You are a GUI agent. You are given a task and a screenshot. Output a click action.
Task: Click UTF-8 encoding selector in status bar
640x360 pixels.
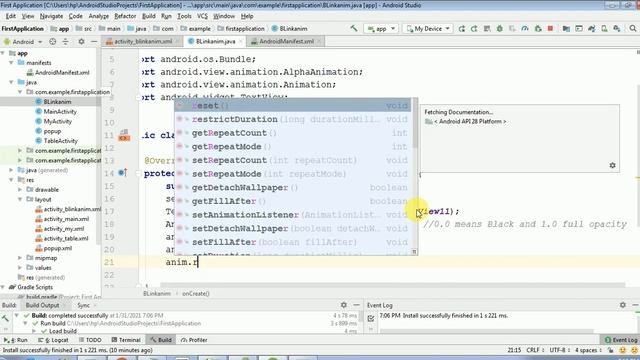[x=559, y=350]
